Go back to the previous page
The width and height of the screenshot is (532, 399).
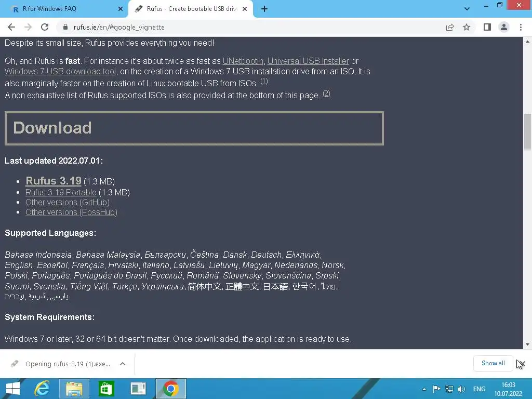coord(11,27)
